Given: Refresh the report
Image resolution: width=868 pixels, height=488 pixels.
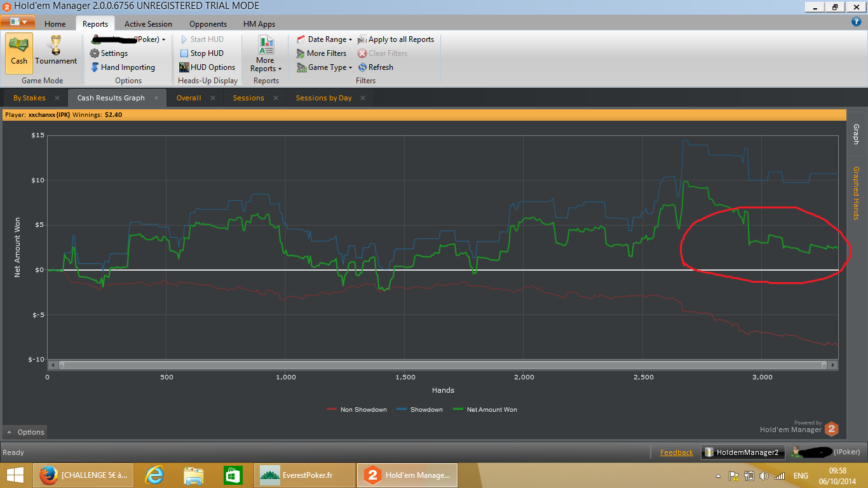Looking at the screenshot, I should (376, 67).
